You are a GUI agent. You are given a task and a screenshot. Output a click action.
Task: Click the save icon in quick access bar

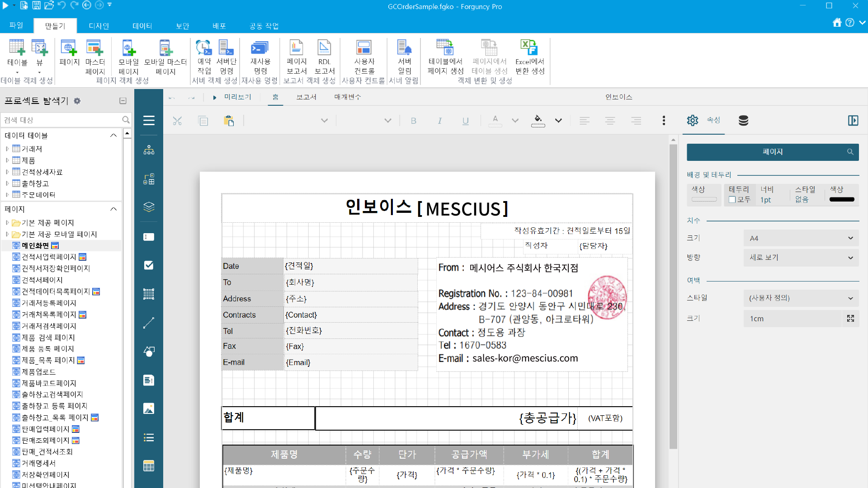(x=37, y=5)
